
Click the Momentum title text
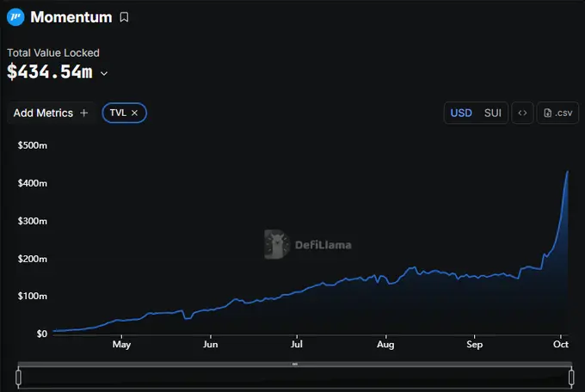[x=71, y=17]
